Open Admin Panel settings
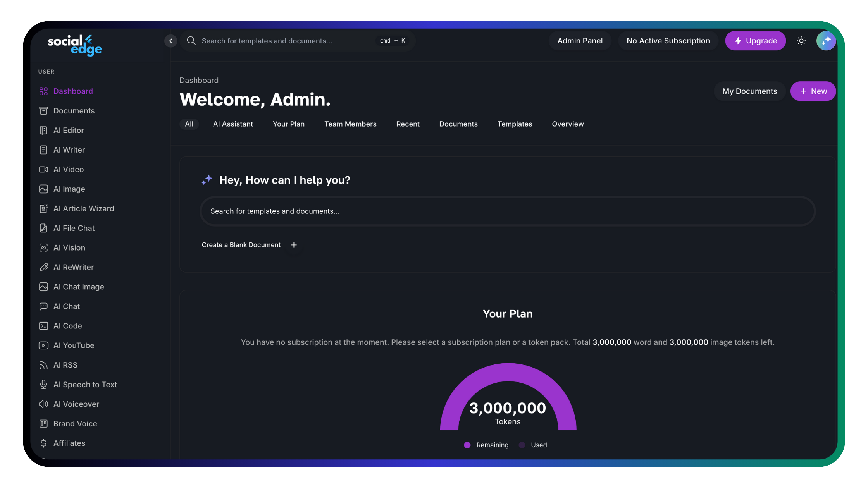This screenshot has height=488, width=868. [x=579, y=41]
